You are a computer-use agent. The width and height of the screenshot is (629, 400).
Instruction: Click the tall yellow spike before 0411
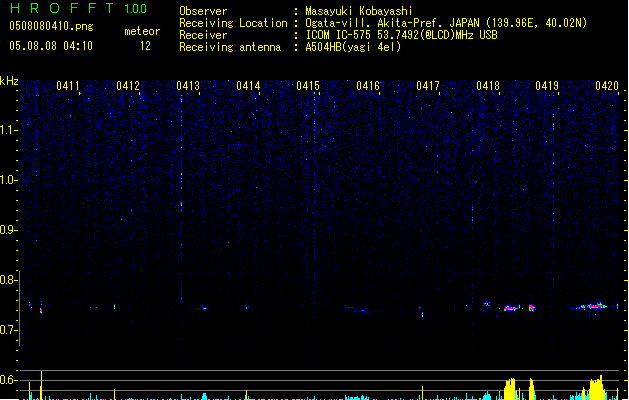tap(41, 385)
